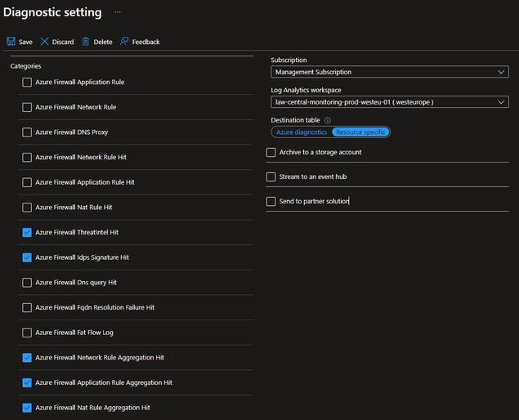This screenshot has height=420, width=519.
Task: Check Azure Firewall Fqdn Resolution Failure Hit
Action: click(x=27, y=307)
